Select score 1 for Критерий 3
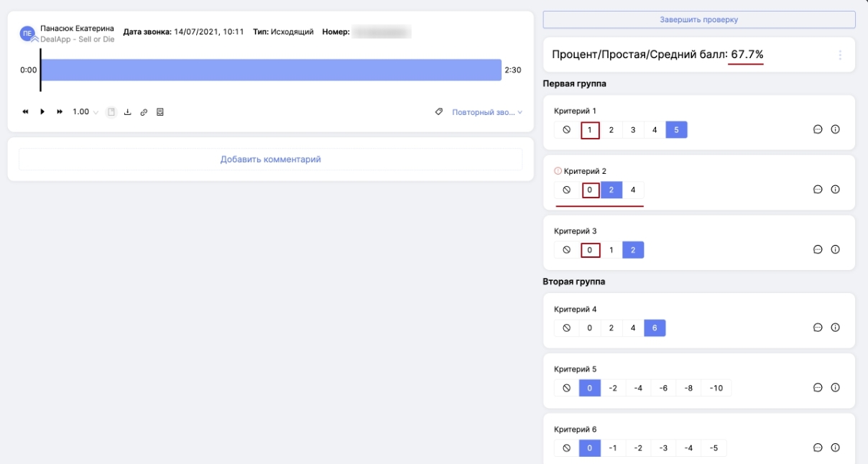This screenshot has width=868, height=464. point(611,251)
